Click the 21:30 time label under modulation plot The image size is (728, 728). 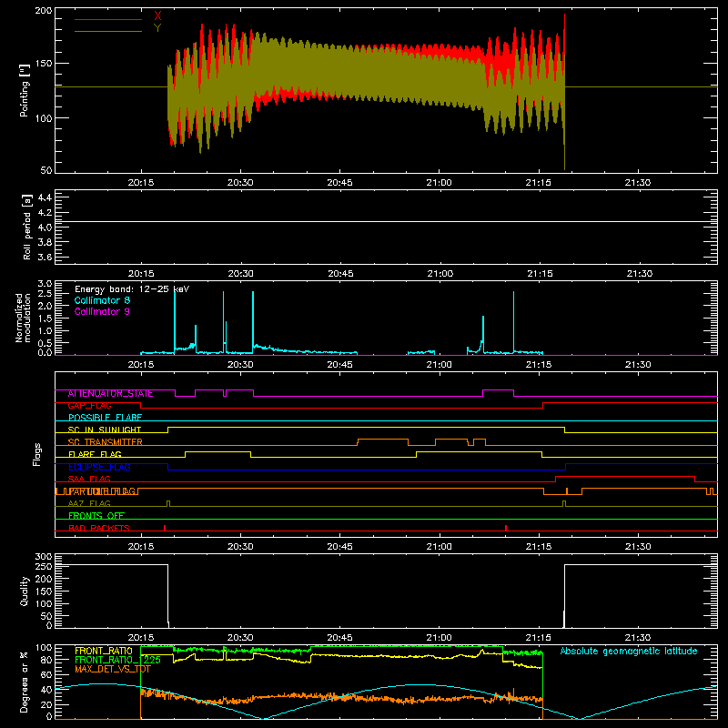click(x=638, y=365)
